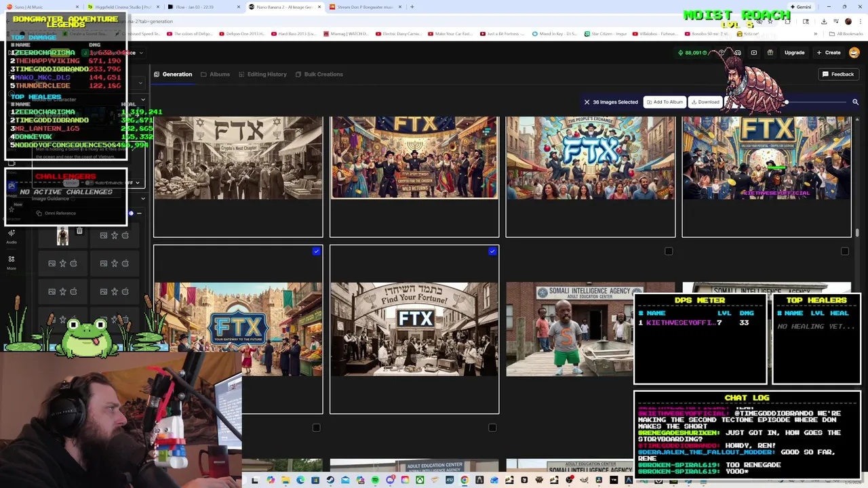Switch to the Albums tab
Image resolution: width=868 pixels, height=488 pixels.
[215, 74]
